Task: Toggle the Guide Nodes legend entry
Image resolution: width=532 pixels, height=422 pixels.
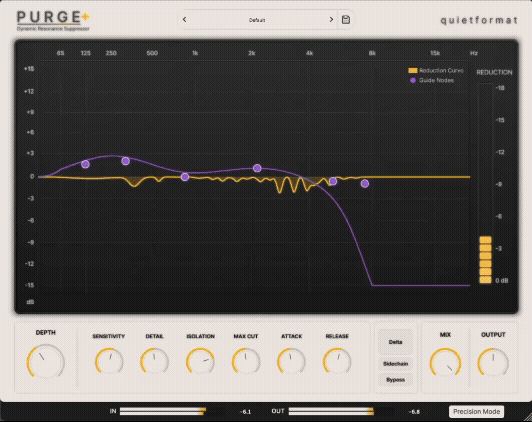Action: click(432, 80)
